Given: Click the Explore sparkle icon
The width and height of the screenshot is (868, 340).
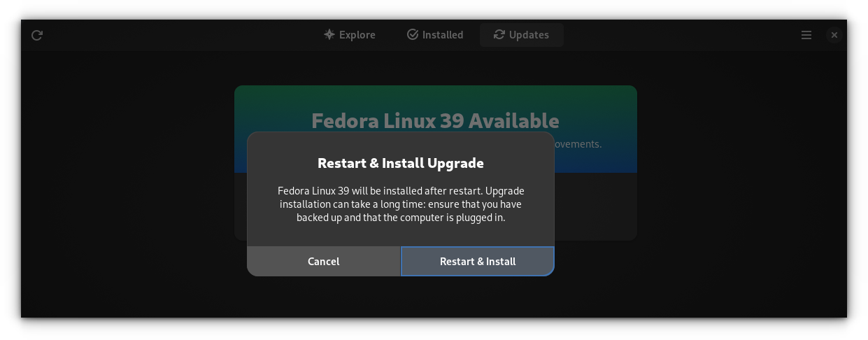Looking at the screenshot, I should (x=329, y=34).
